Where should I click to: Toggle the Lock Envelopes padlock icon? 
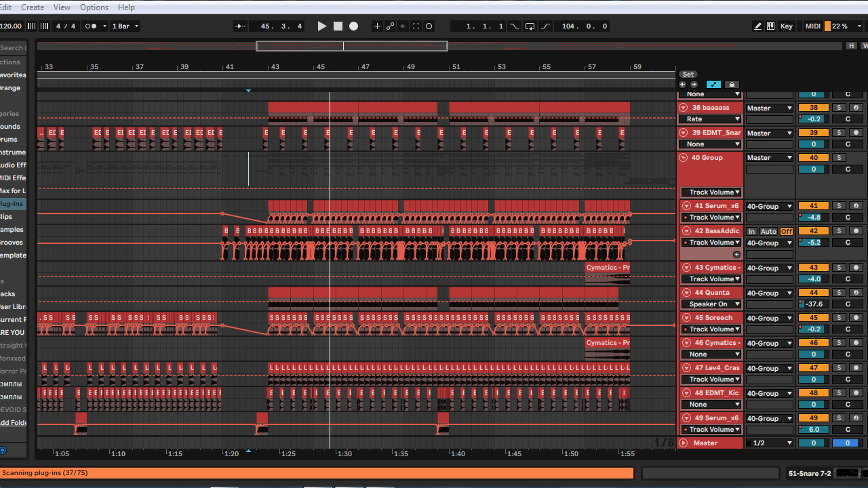pos(732,85)
